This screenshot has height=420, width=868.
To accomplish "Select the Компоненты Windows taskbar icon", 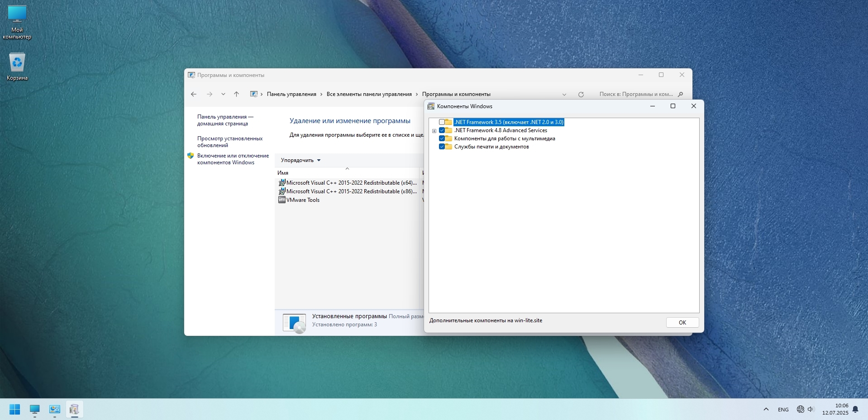I will 75,409.
